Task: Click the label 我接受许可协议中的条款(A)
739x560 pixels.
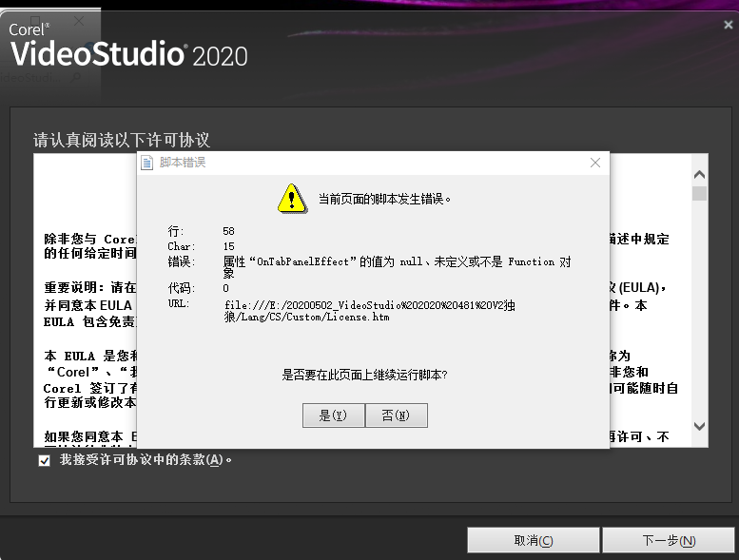Action: pos(146,459)
